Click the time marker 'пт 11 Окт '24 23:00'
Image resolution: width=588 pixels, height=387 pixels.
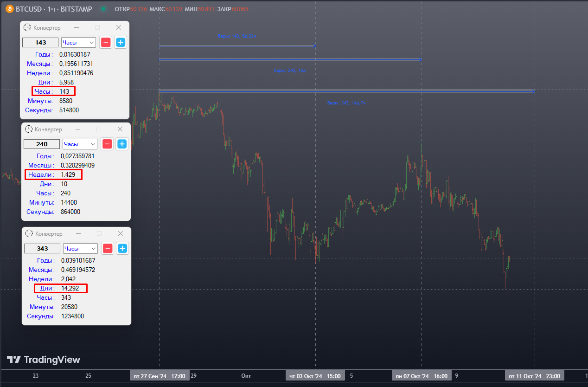coord(535,376)
